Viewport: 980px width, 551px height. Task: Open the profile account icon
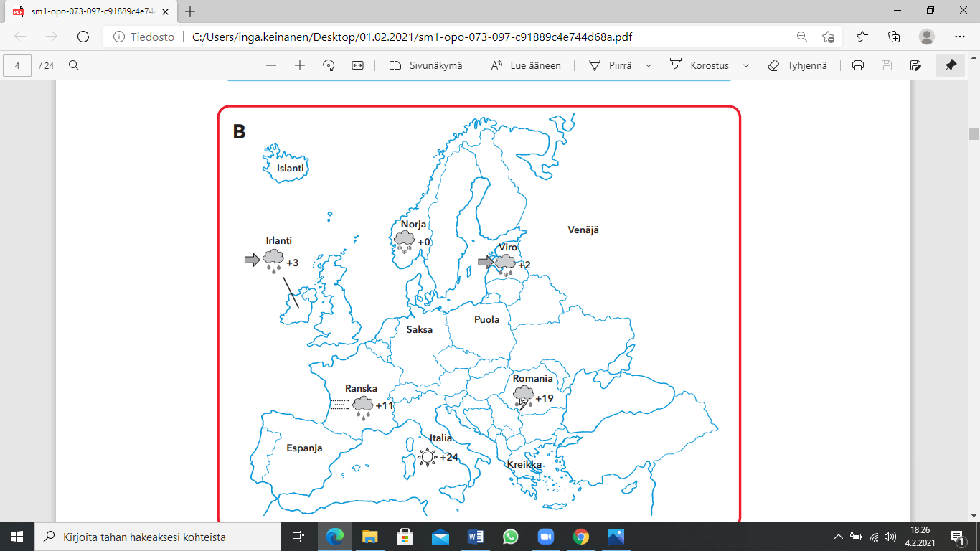(x=927, y=37)
